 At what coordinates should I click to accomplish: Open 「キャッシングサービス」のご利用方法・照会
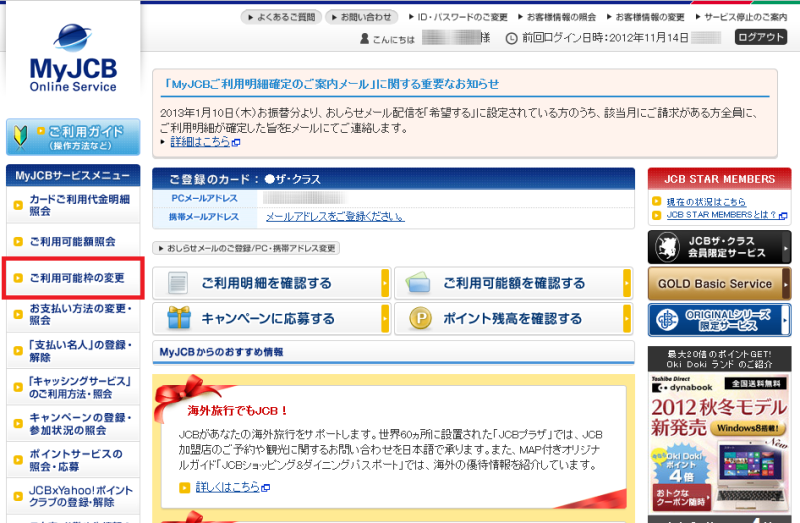click(x=73, y=387)
